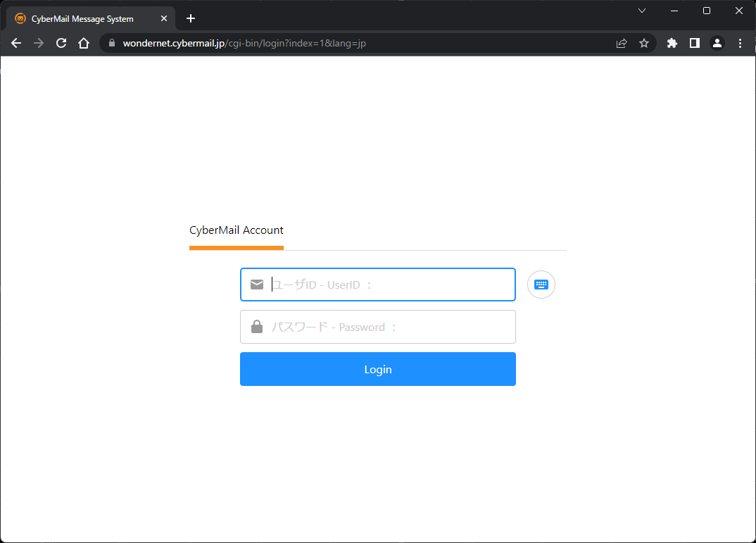
Task: Click the blue Login button
Action: [x=378, y=369]
